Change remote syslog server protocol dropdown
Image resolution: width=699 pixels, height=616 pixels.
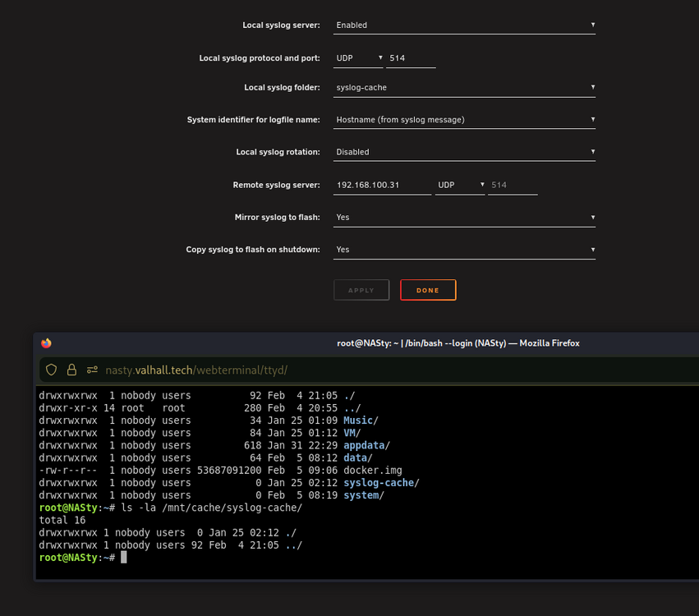click(460, 185)
